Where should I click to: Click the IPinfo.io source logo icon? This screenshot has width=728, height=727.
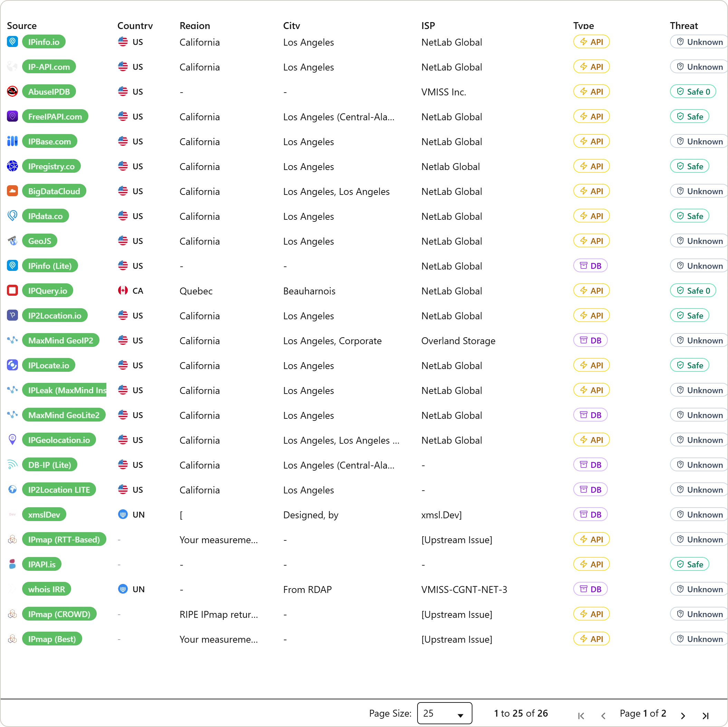(x=12, y=41)
